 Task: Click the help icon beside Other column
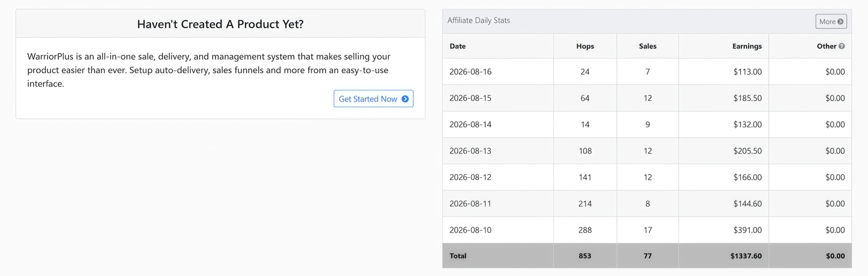tap(841, 46)
